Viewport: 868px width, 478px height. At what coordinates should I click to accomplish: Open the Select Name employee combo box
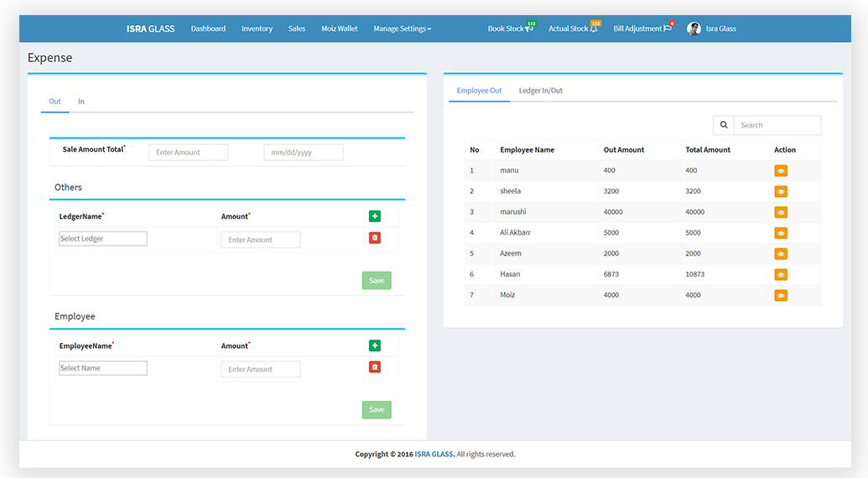[103, 368]
